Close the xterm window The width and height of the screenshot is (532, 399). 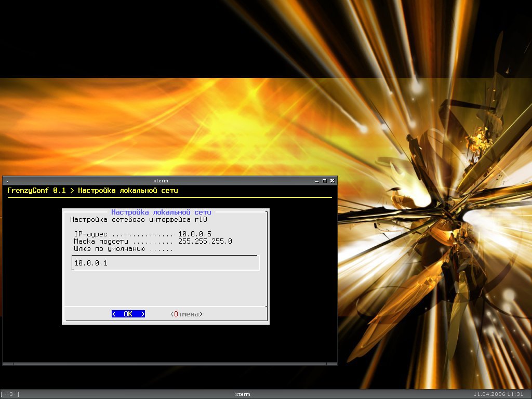[x=332, y=181]
